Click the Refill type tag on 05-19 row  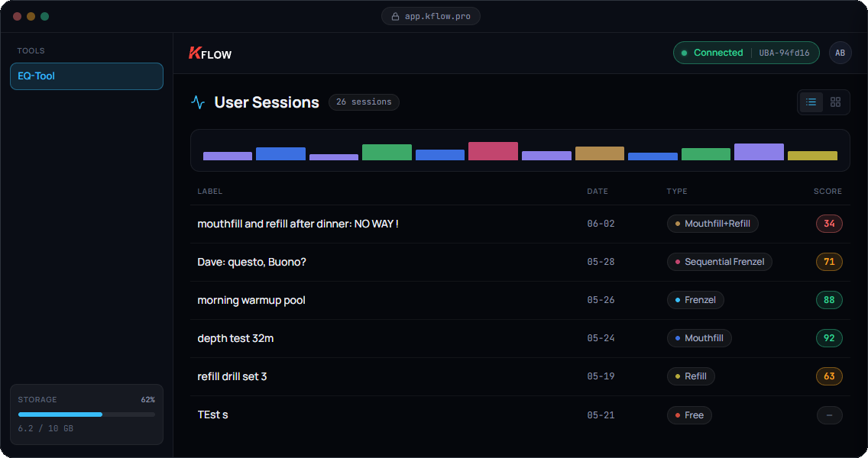point(690,376)
